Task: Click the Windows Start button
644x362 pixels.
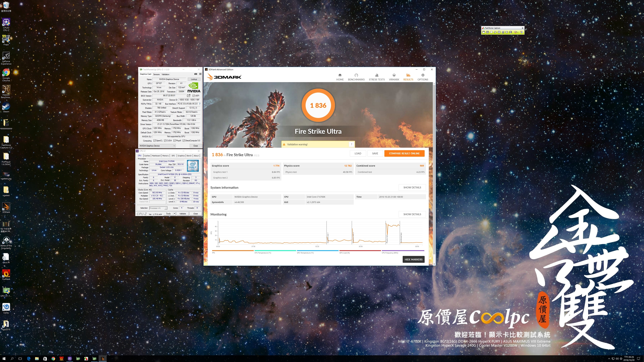Action: (4, 358)
